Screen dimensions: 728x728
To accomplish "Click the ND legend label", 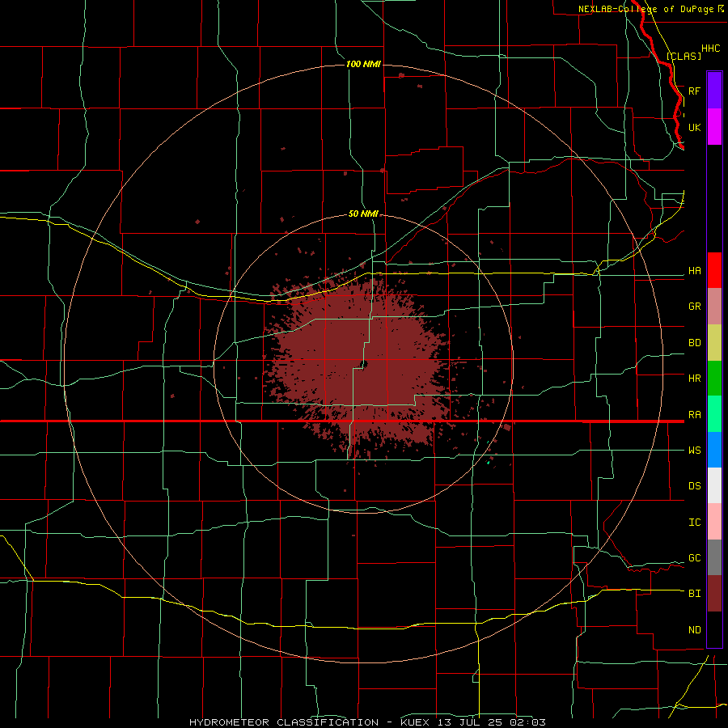I will (695, 629).
